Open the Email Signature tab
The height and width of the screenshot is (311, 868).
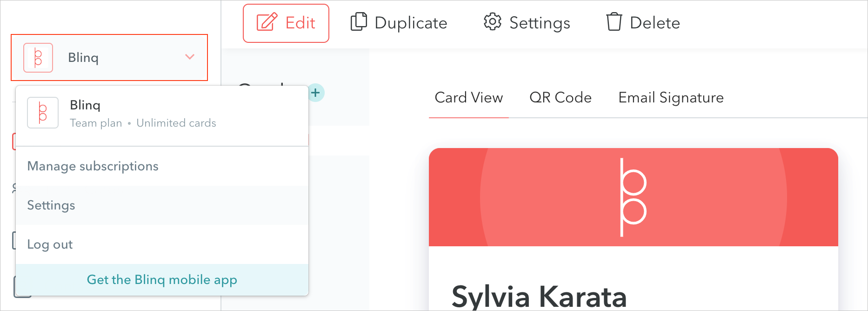671,98
